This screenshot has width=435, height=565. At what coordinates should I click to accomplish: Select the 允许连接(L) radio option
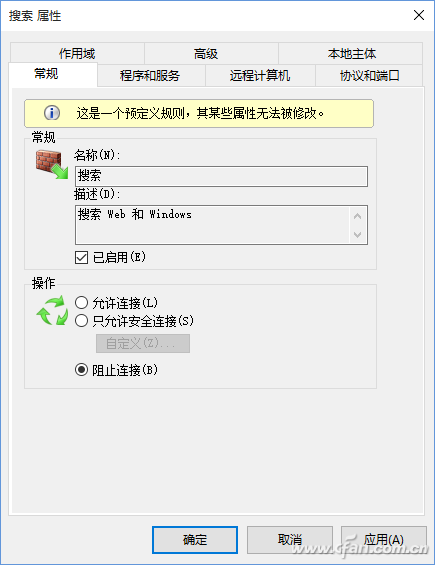tap(81, 303)
